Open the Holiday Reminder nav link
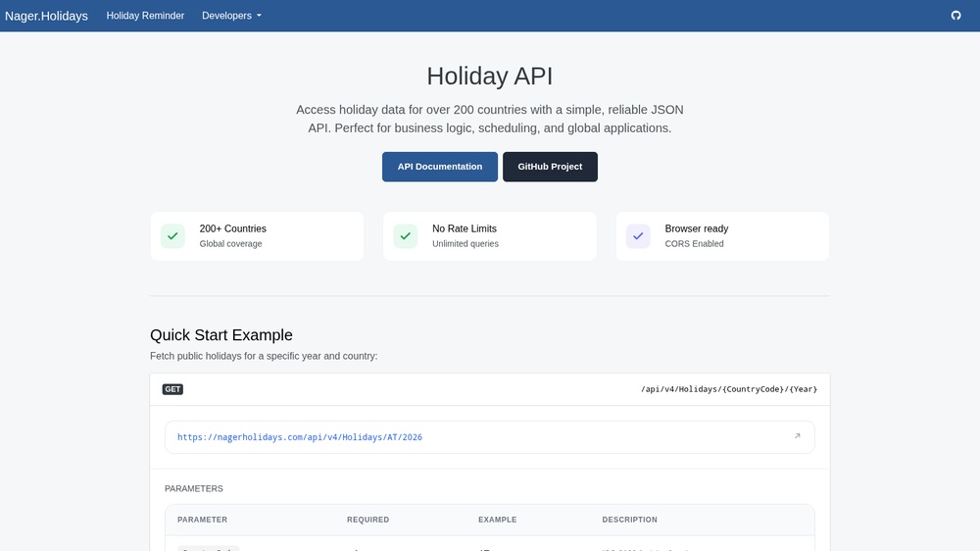Image resolution: width=980 pixels, height=551 pixels. (x=145, y=16)
